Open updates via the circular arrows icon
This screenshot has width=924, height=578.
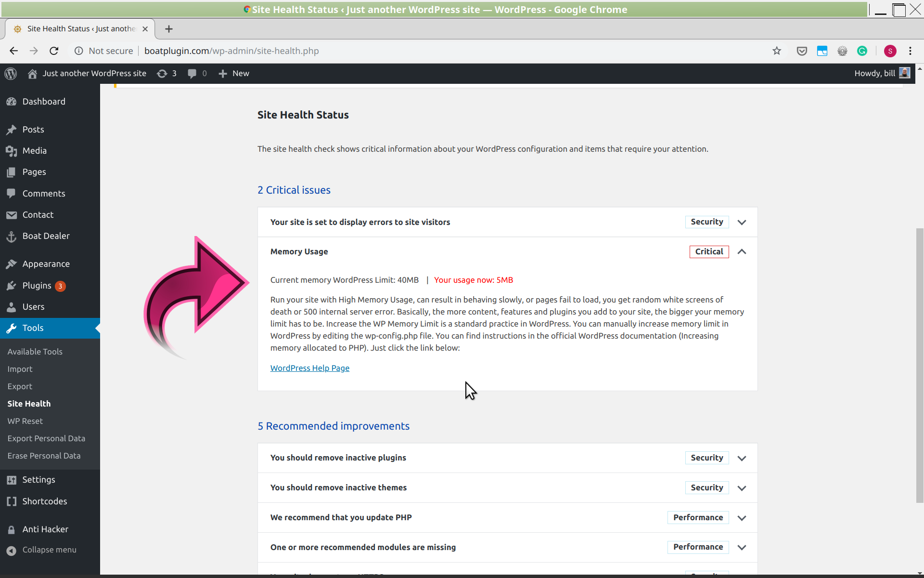pos(162,73)
